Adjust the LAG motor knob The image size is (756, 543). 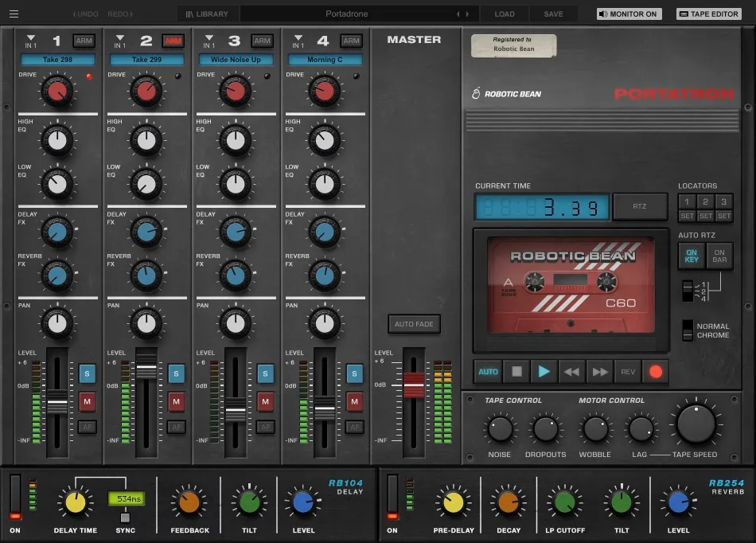point(641,428)
